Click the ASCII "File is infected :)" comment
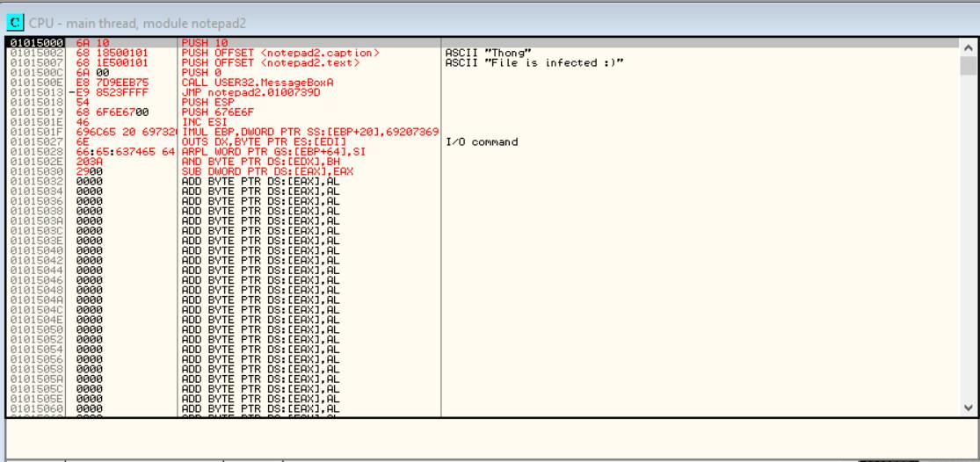The width and height of the screenshot is (980, 462). (x=534, y=63)
